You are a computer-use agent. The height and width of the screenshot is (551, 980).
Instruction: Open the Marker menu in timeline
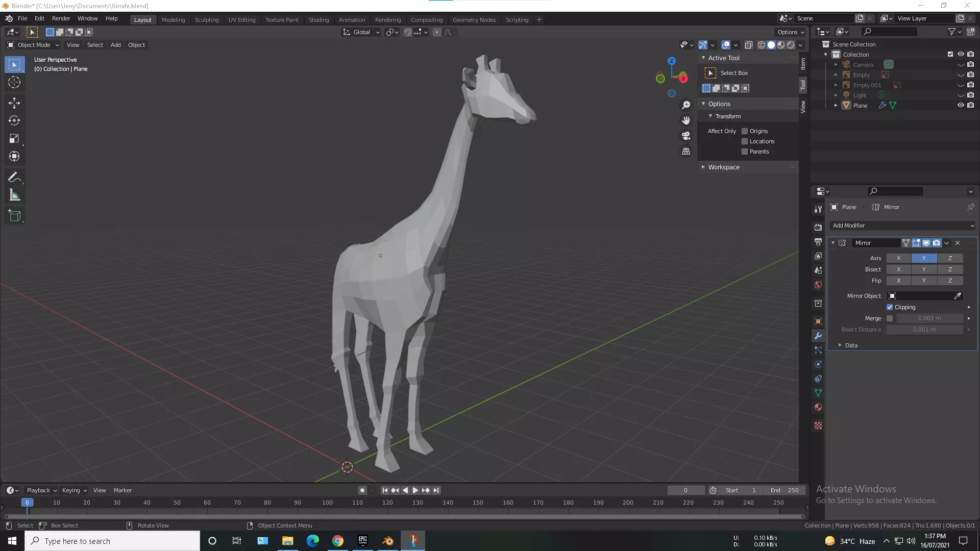click(122, 490)
